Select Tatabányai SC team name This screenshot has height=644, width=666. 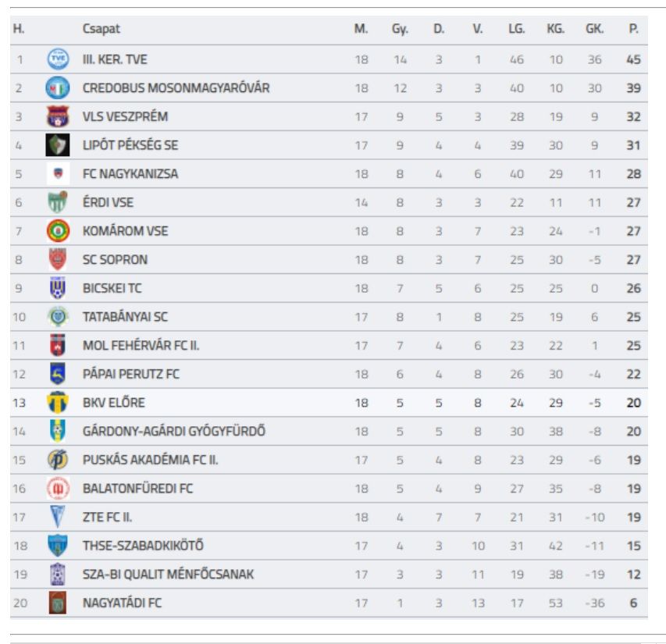[125, 317]
